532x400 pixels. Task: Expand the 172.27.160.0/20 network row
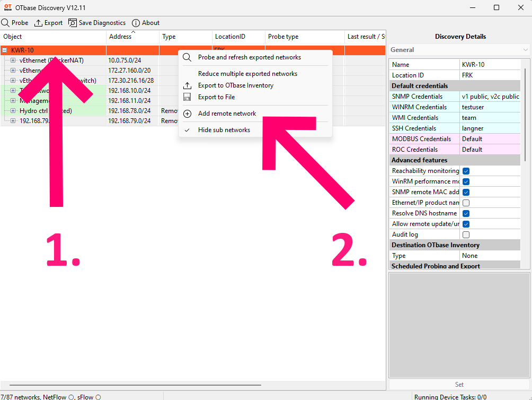coord(13,70)
